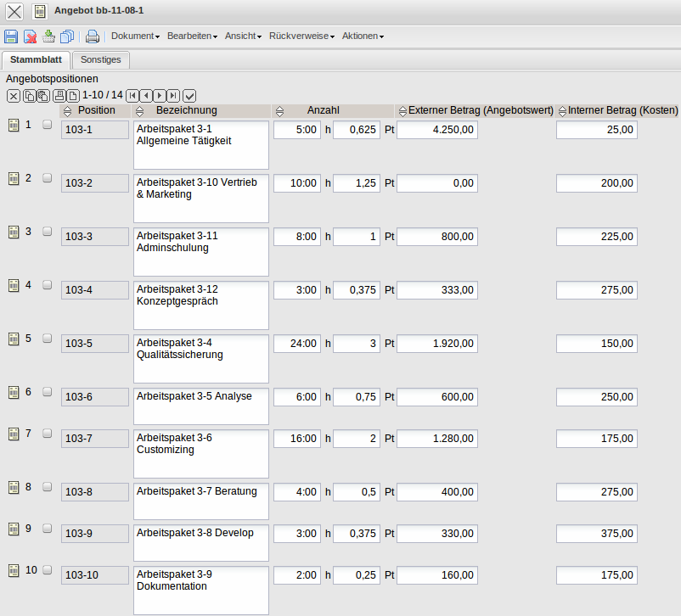Image resolution: width=681 pixels, height=616 pixels.
Task: Go to the next page of positions
Action: tap(160, 96)
